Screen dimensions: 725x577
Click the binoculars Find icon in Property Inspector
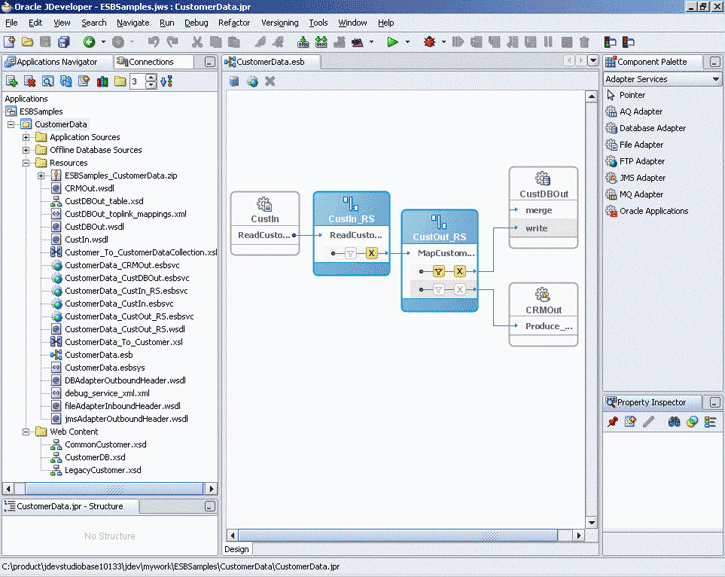pyautogui.click(x=674, y=422)
